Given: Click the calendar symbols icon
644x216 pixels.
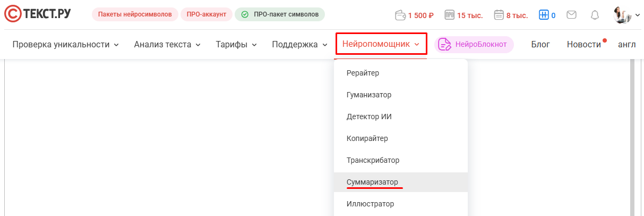Looking at the screenshot, I should [499, 15].
